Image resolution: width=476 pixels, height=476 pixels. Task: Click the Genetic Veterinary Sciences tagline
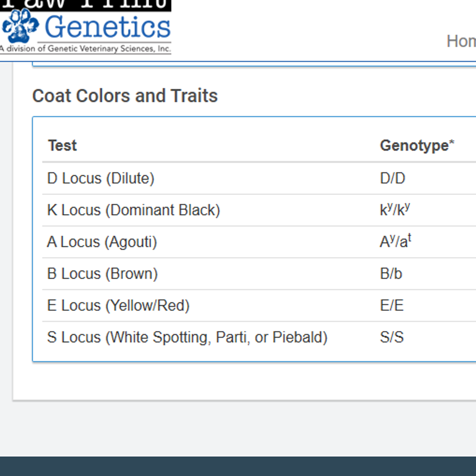(85, 49)
